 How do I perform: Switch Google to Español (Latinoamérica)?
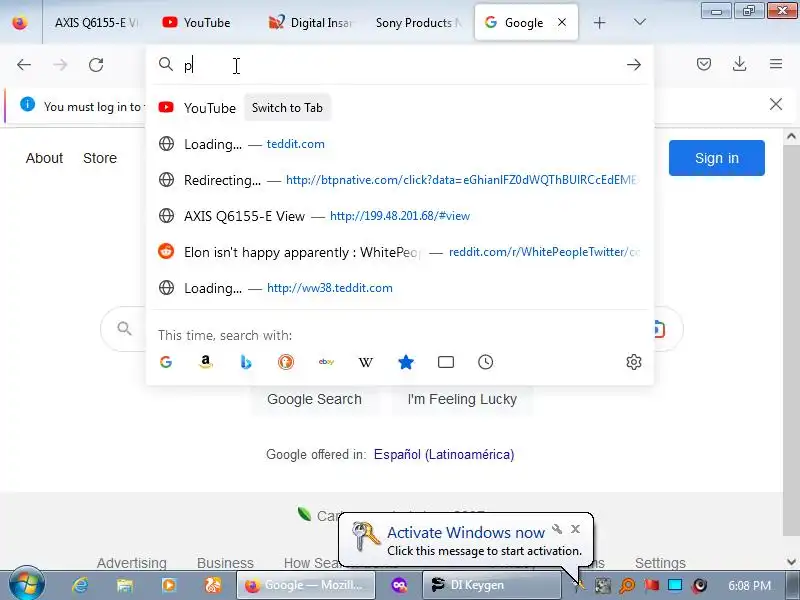(x=444, y=455)
